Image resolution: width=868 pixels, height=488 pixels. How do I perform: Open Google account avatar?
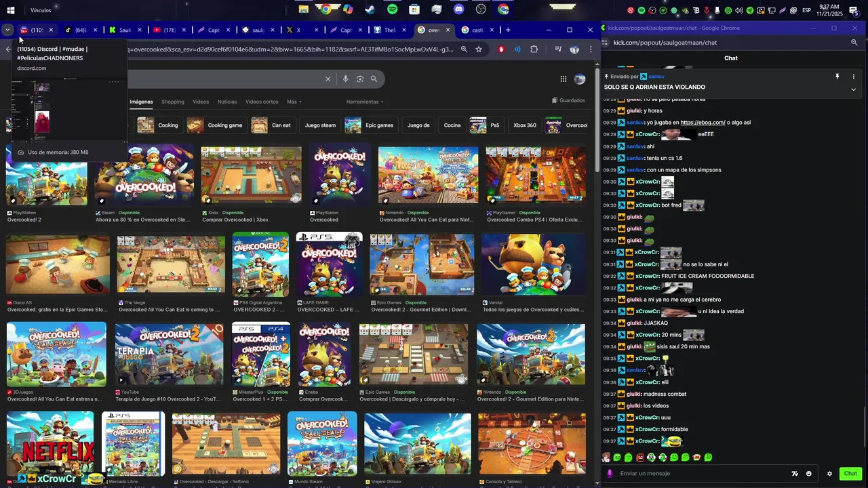point(580,79)
